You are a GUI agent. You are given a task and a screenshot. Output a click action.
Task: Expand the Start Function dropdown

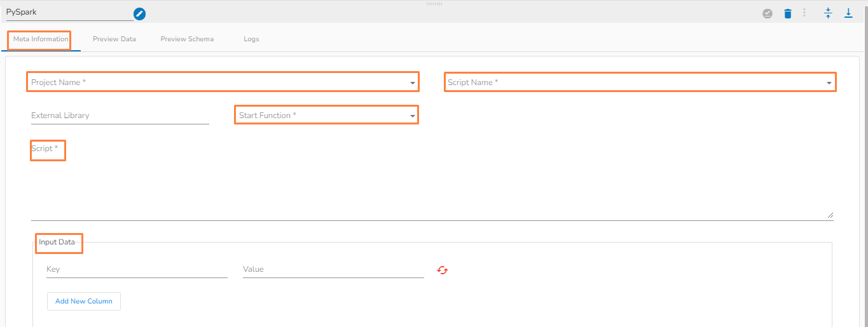point(413,116)
